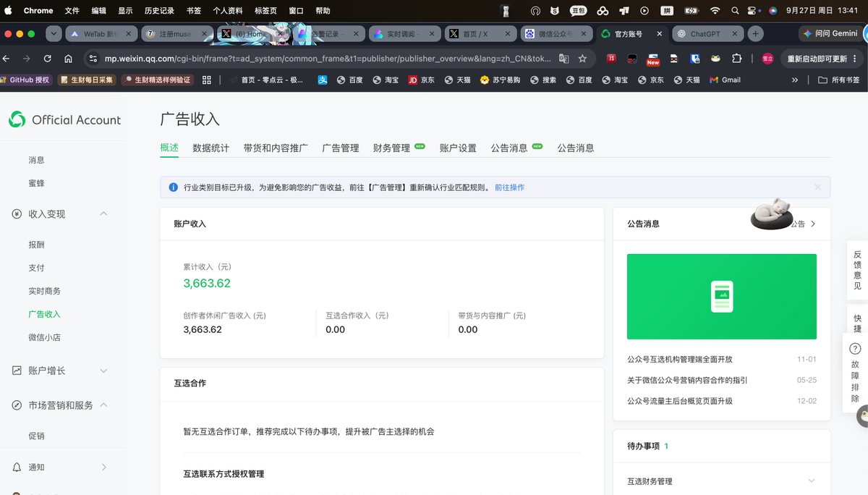This screenshot has width=868, height=495.
Task: Click the 问问 Gemini button
Action: point(830,33)
